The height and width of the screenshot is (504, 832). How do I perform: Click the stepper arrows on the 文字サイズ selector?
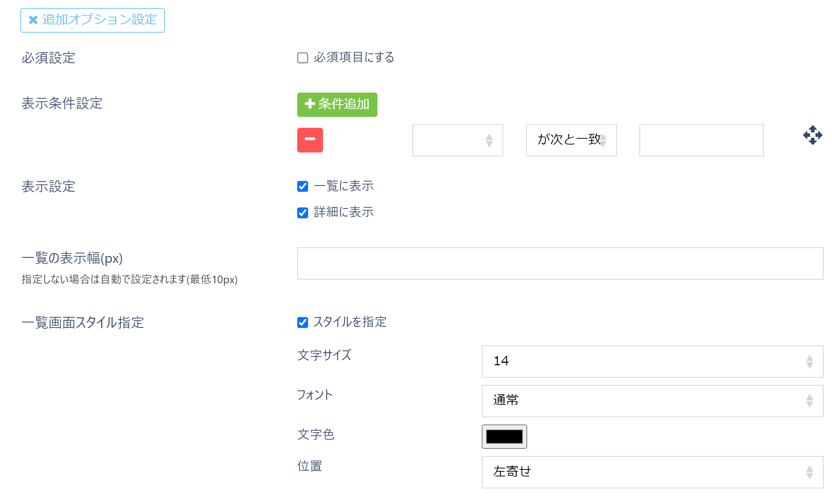click(x=810, y=362)
